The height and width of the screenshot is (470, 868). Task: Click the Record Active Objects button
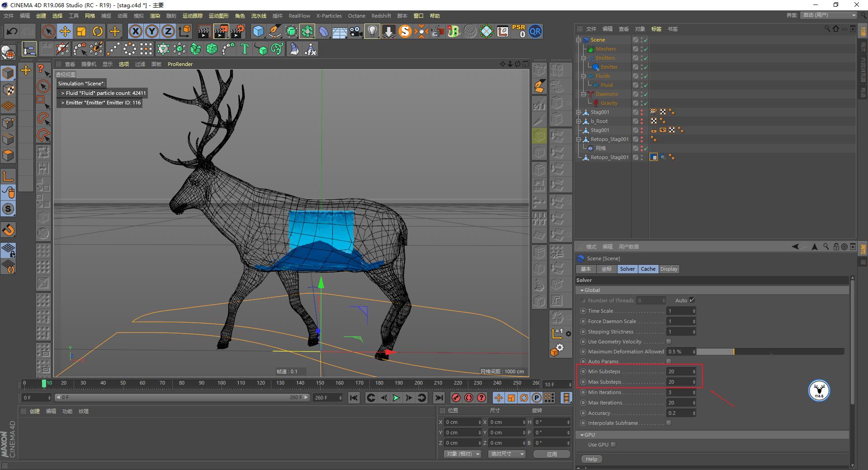pyautogui.click(x=456, y=398)
